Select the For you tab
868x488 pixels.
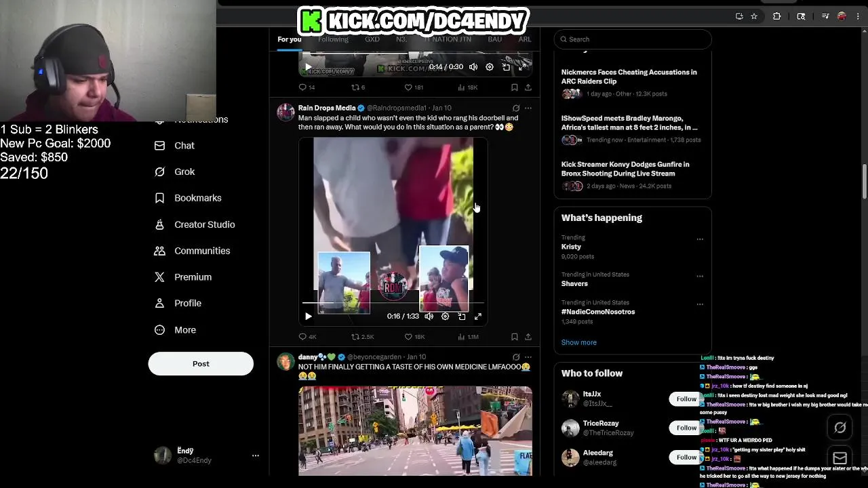290,39
